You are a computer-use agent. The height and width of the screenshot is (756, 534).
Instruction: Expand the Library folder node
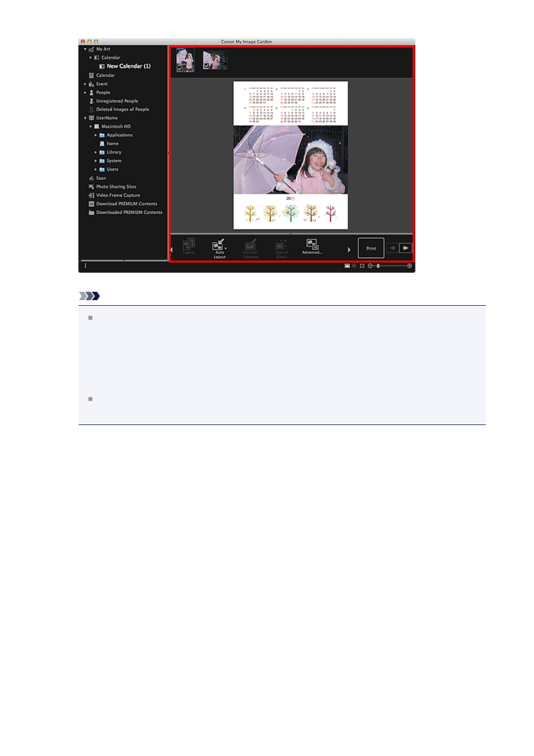96,152
